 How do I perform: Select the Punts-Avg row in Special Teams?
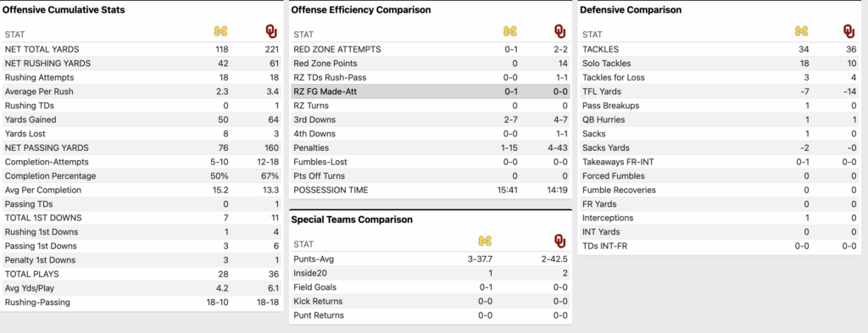[431, 259]
